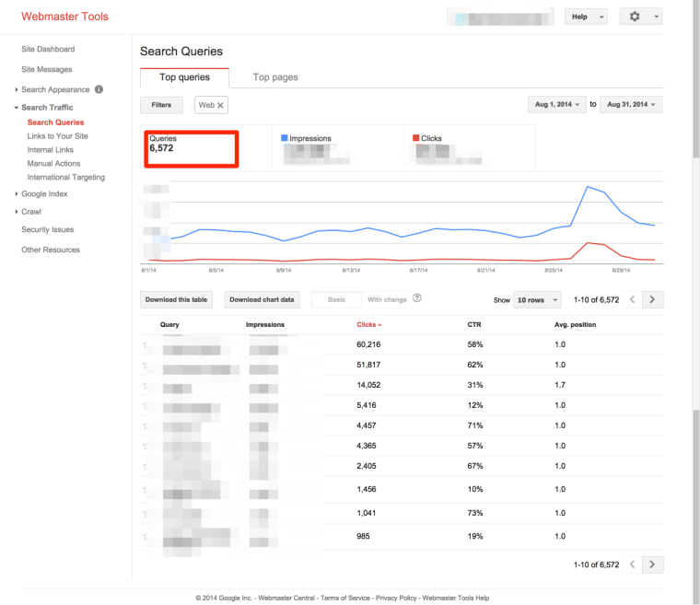This screenshot has width=700, height=605.
Task: Sort by the Impressions column header
Action: (265, 325)
